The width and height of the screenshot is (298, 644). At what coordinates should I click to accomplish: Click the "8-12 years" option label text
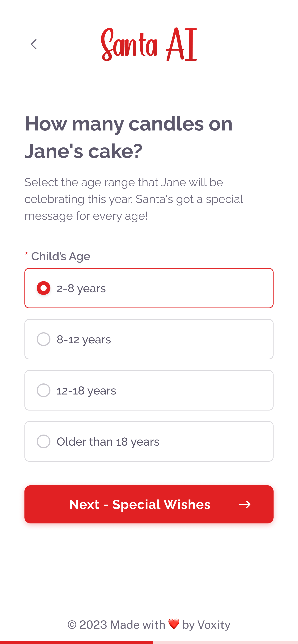click(84, 340)
